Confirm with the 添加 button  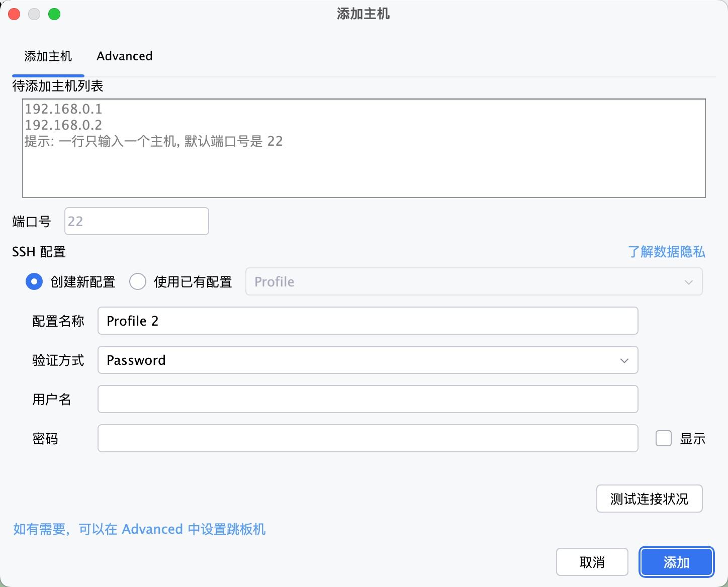pos(677,562)
